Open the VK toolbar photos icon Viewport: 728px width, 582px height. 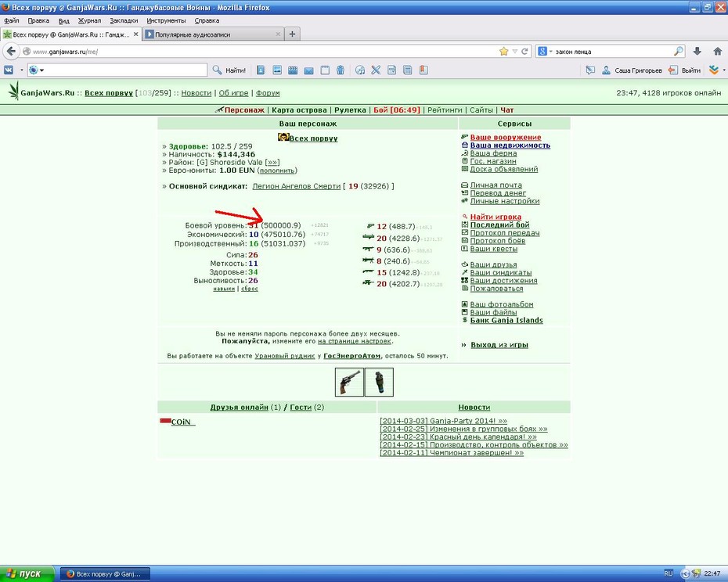click(x=277, y=70)
